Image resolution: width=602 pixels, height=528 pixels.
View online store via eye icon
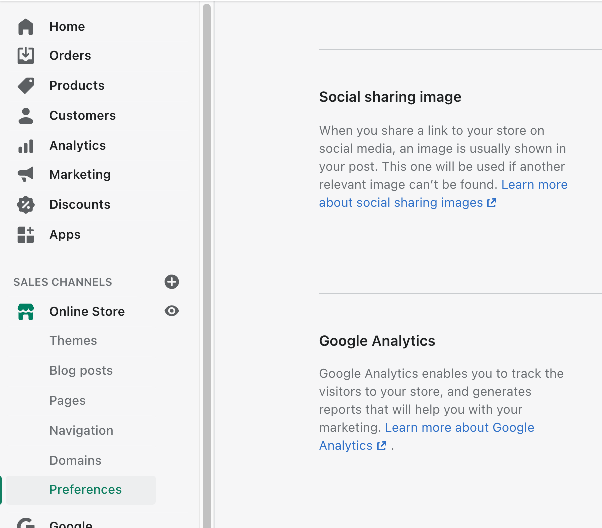coord(172,311)
